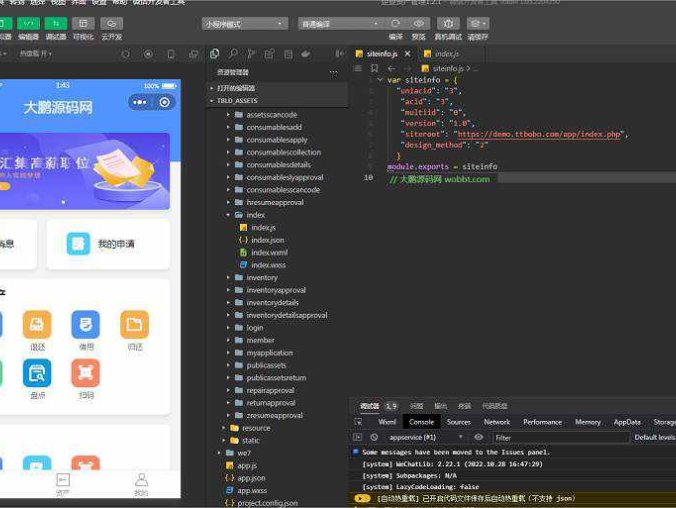Switch to the 终端 terminal tab

click(464, 406)
